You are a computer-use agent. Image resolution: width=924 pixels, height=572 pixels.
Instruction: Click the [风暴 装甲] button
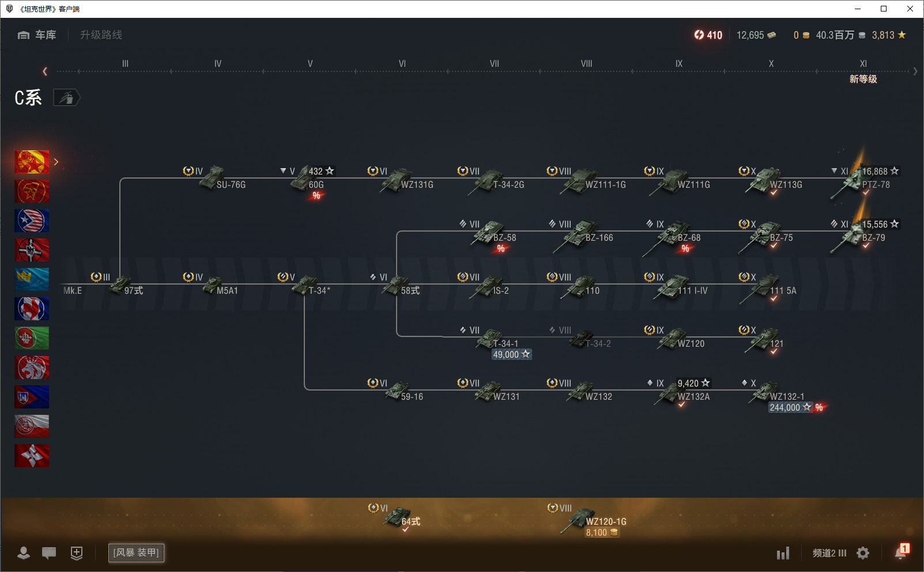pyautogui.click(x=136, y=552)
